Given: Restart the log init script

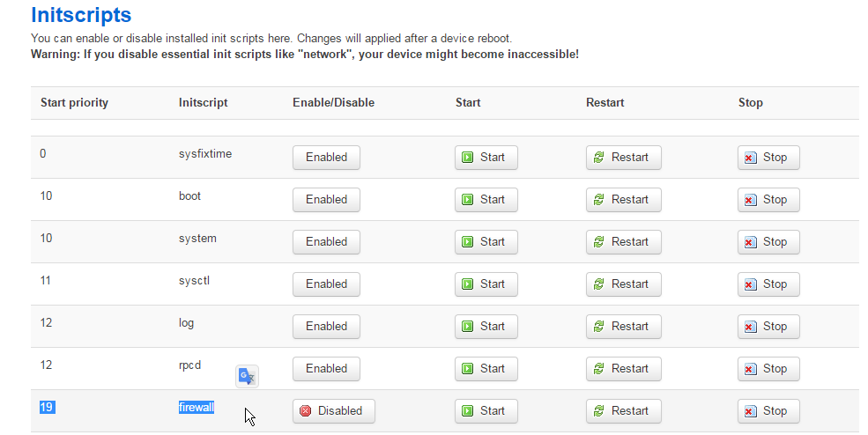Looking at the screenshot, I should coord(623,327).
